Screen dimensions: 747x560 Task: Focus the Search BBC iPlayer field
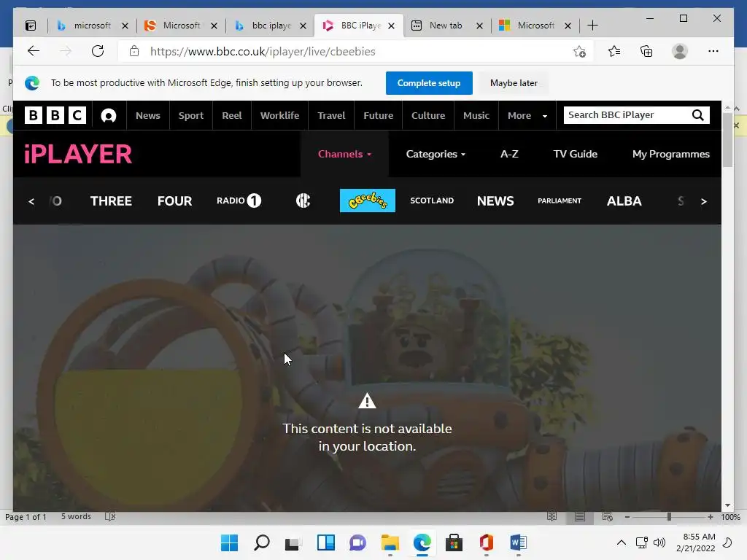point(627,115)
